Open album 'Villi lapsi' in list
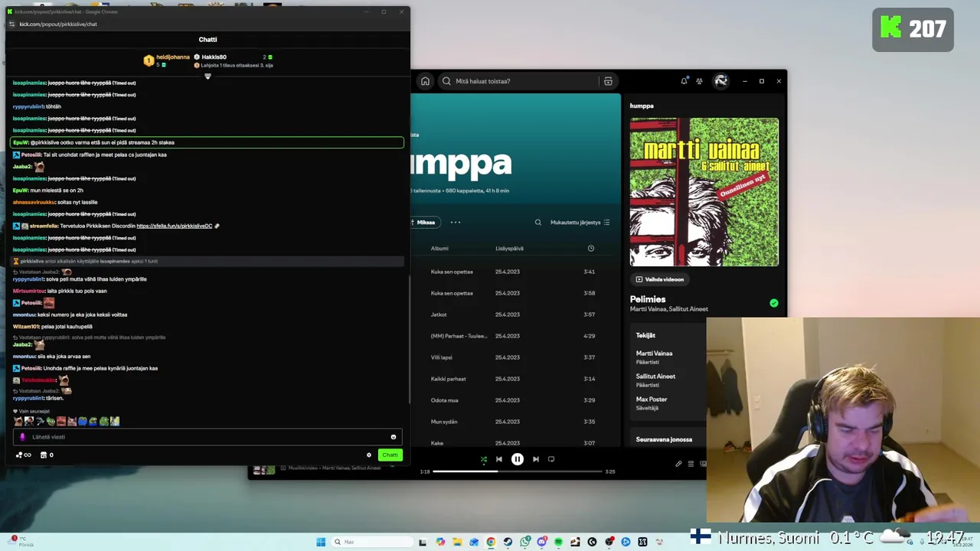 click(x=442, y=357)
